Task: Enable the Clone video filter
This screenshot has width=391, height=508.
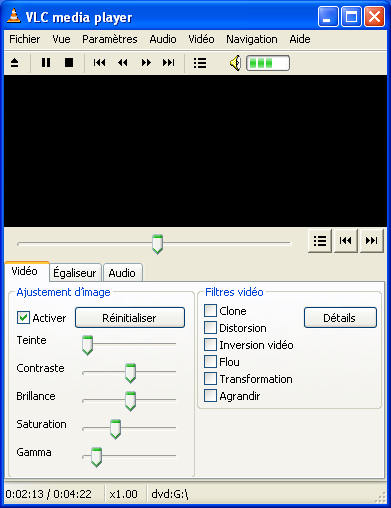Action: (210, 311)
